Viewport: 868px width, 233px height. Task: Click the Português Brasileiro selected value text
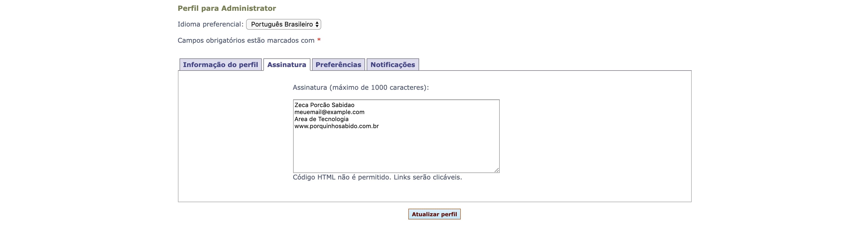[281, 24]
